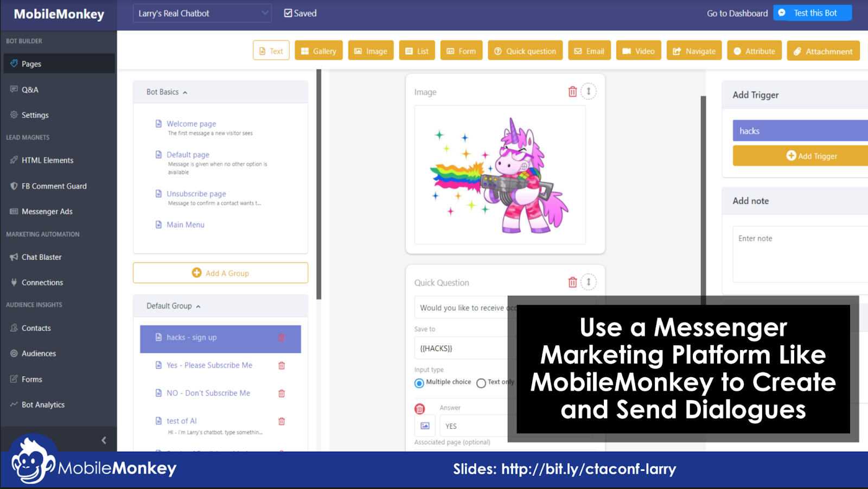Insert an Email widget
This screenshot has width=868, height=489.
pos(589,51)
